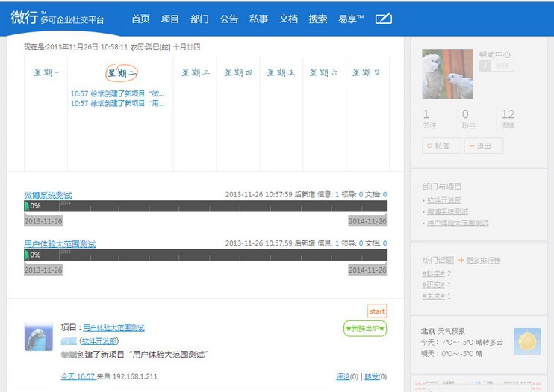Click the 微博系统测试 0% progress bar

(205, 206)
